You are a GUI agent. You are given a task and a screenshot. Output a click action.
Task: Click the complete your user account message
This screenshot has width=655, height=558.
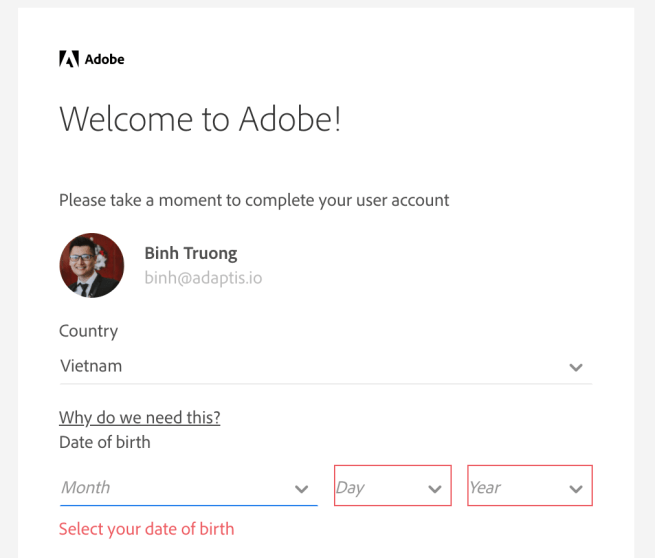(254, 200)
